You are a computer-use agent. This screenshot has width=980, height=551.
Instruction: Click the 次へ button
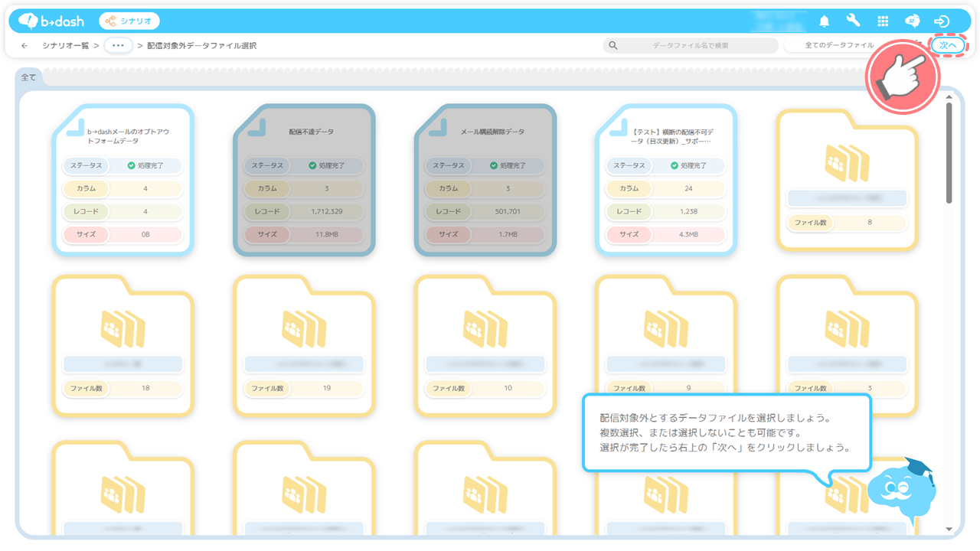pyautogui.click(x=948, y=46)
